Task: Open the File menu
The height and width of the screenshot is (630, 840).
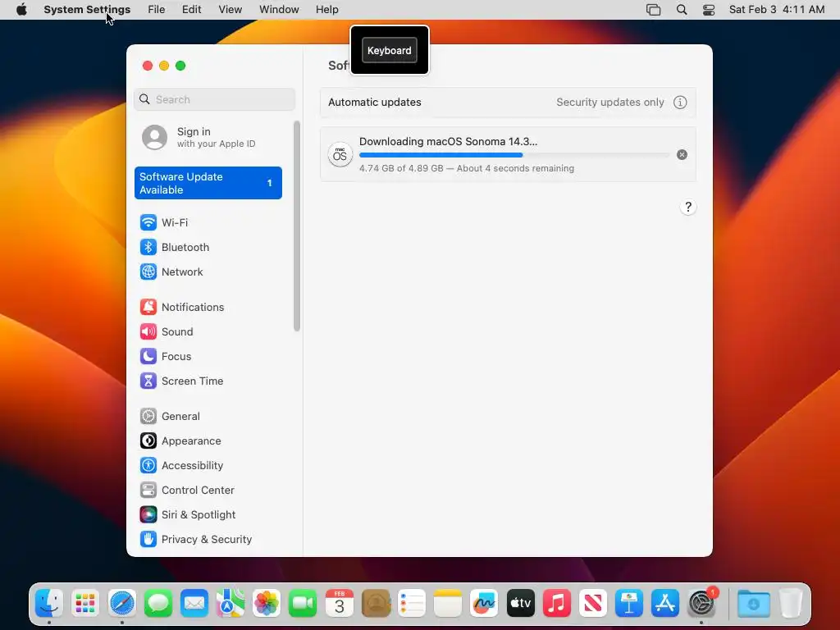Action: tap(157, 10)
